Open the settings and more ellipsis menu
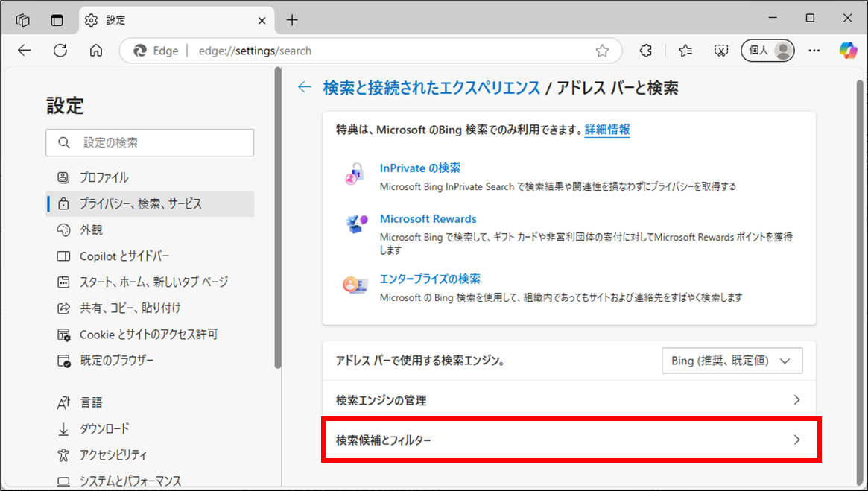 pyautogui.click(x=814, y=51)
